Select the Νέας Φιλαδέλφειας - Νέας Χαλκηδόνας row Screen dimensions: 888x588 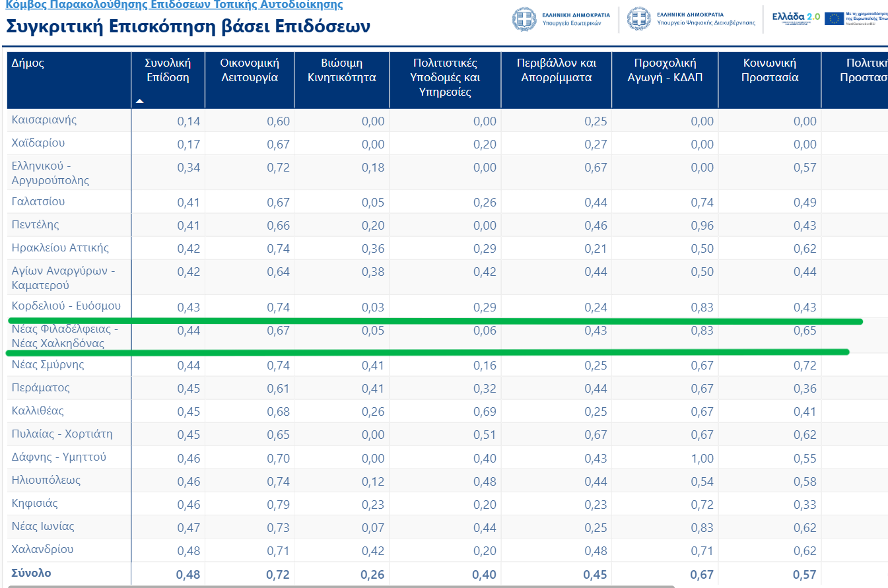[65, 336]
